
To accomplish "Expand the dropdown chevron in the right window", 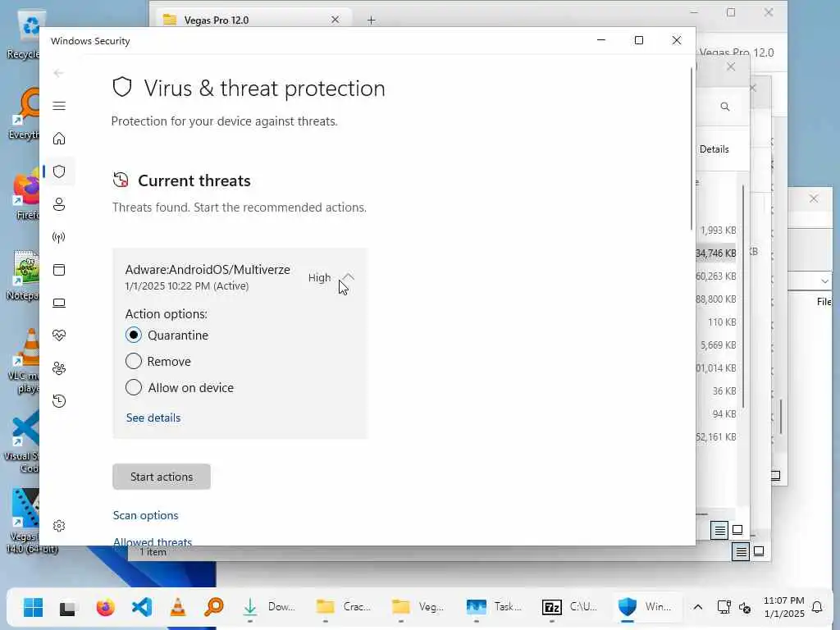I will click(x=824, y=281).
